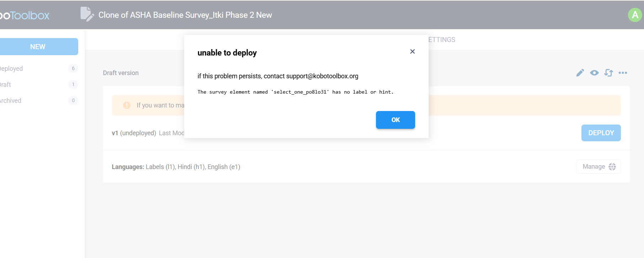Click the pencil edit form icon
Viewport: 644px width, 258px height.
pyautogui.click(x=580, y=73)
